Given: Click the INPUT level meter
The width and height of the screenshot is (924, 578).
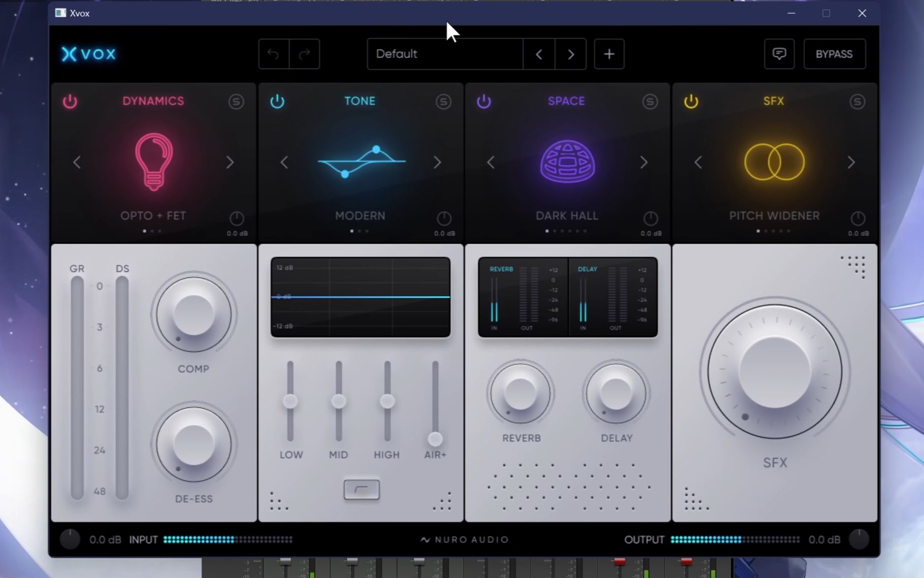Looking at the screenshot, I should [x=228, y=539].
